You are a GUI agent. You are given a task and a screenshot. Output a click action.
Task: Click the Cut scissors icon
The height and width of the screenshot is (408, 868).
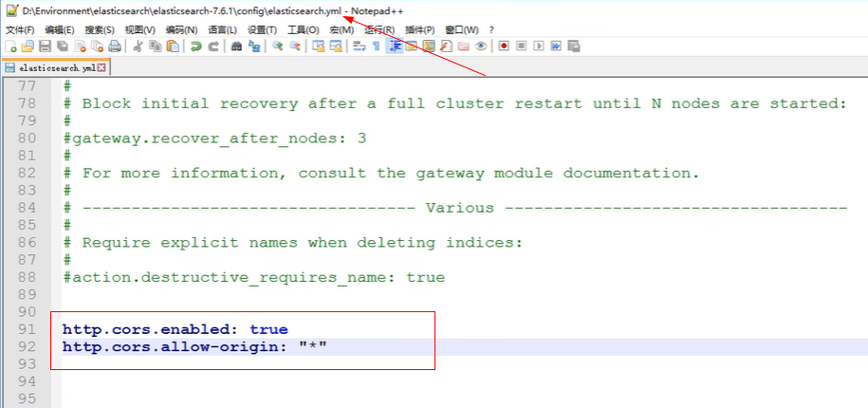(x=139, y=46)
